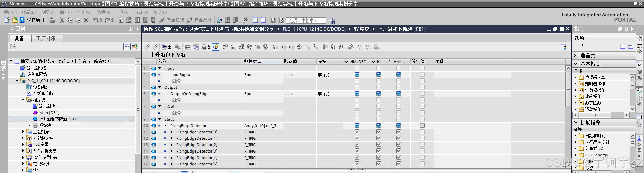The width and height of the screenshot is (644, 173).
Task: Click the Download to device icon
Action: click(x=129, y=20)
